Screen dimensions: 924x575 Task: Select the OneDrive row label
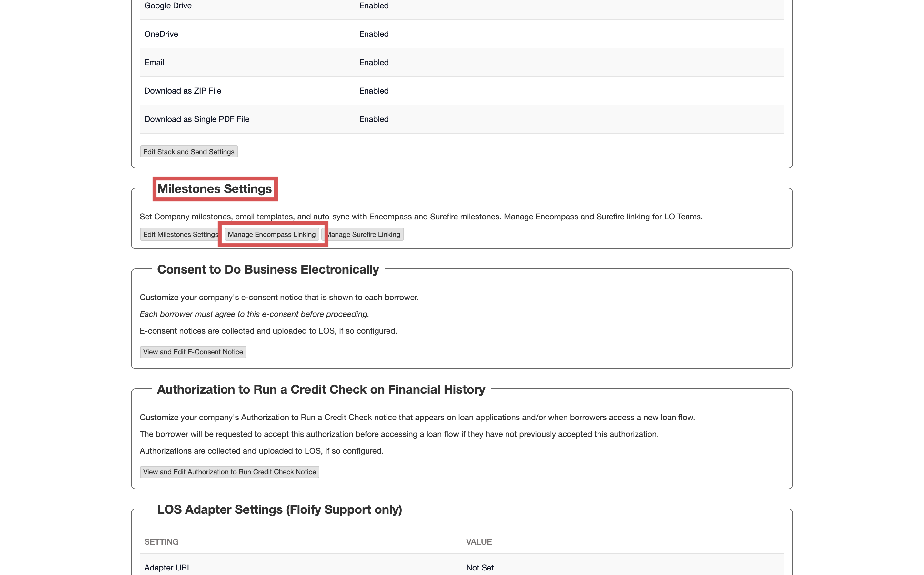[x=161, y=34]
